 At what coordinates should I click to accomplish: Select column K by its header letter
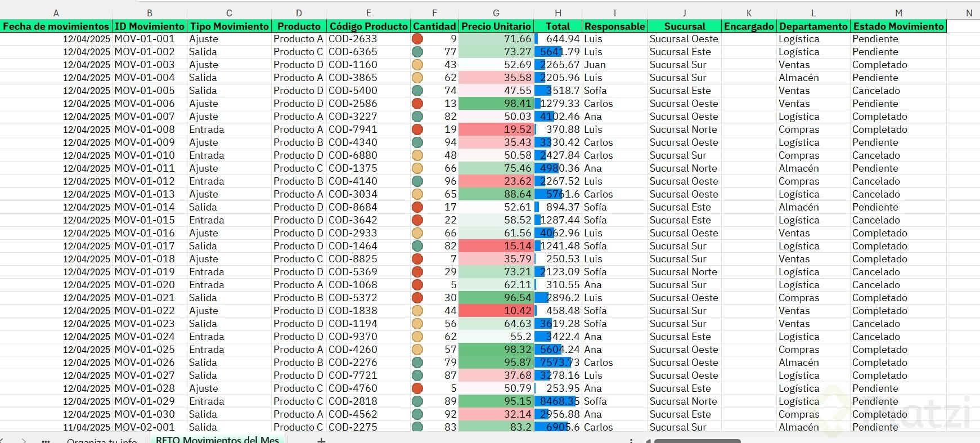pyautogui.click(x=749, y=13)
